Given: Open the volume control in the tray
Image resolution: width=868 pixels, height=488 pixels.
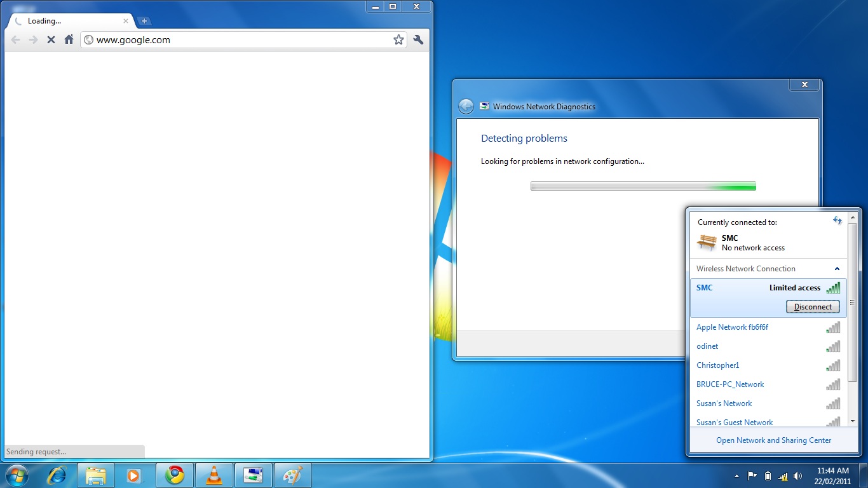Looking at the screenshot, I should coord(798,476).
